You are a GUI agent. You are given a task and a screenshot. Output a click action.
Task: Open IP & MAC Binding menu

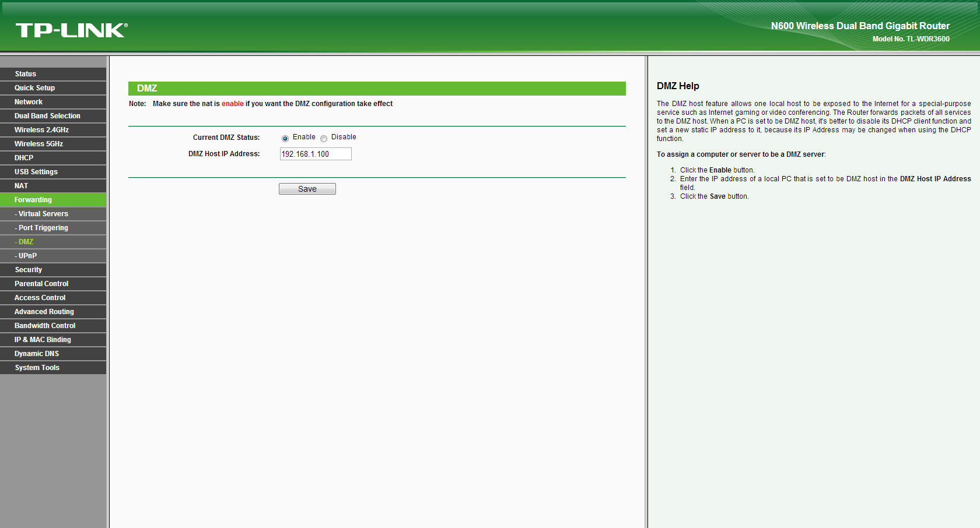[53, 340]
